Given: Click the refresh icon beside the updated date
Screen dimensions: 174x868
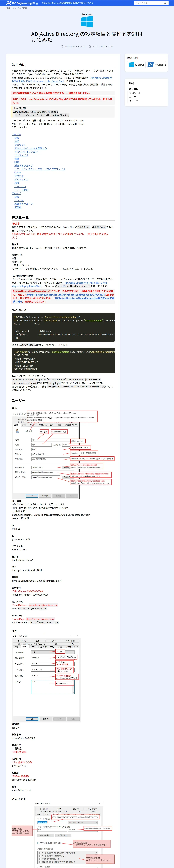Looking at the screenshot, I should pyautogui.click(x=62, y=46).
